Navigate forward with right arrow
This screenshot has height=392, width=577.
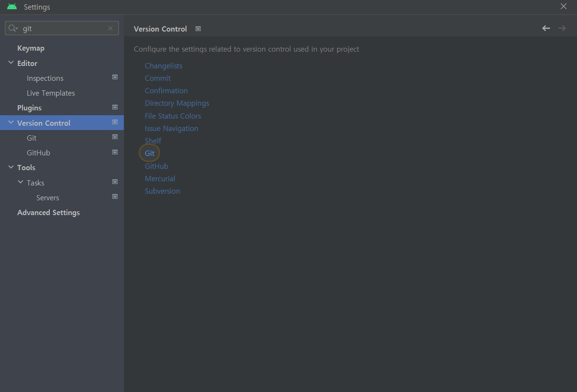click(562, 28)
